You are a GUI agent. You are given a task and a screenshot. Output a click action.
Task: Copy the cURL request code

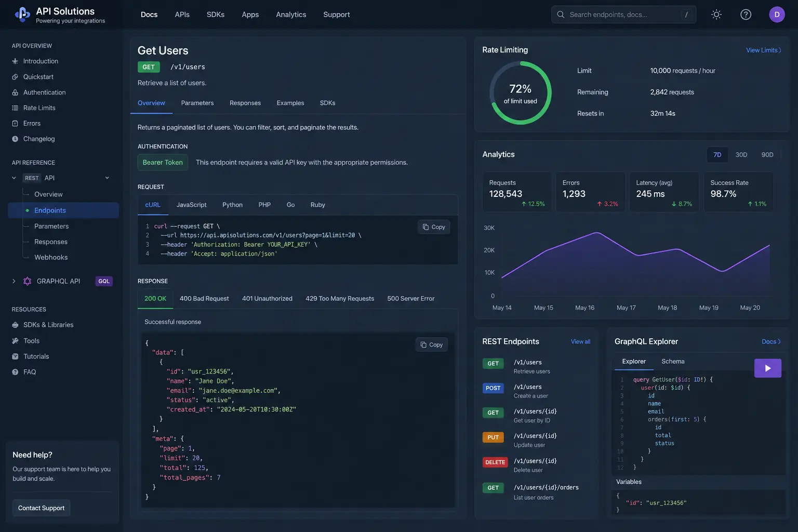click(434, 227)
